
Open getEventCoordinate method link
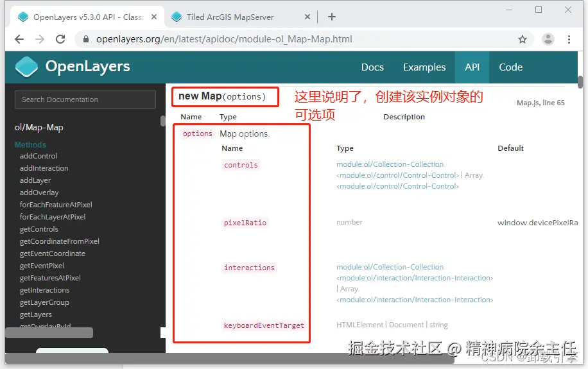point(53,253)
